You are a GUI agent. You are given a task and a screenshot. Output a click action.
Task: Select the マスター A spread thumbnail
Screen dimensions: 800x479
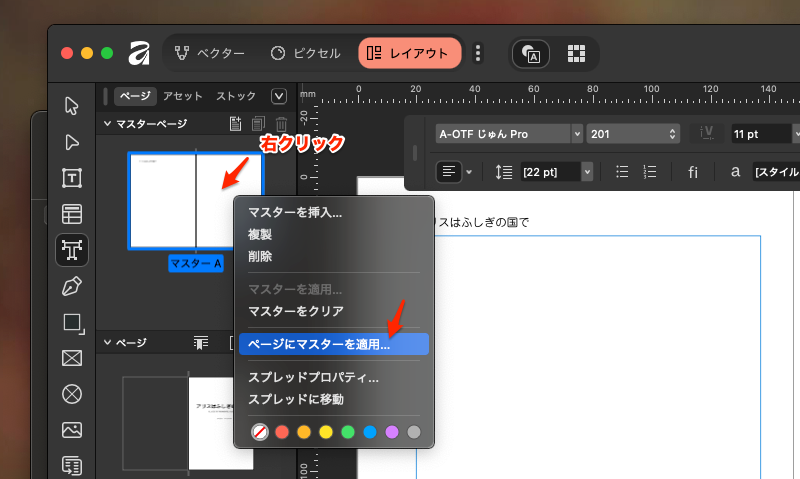pos(195,200)
